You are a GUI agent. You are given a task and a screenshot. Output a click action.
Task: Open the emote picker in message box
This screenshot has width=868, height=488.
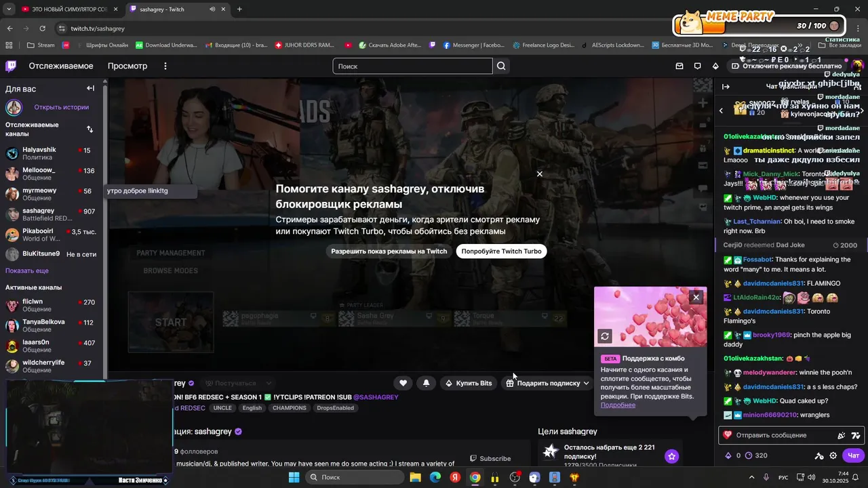point(856,435)
